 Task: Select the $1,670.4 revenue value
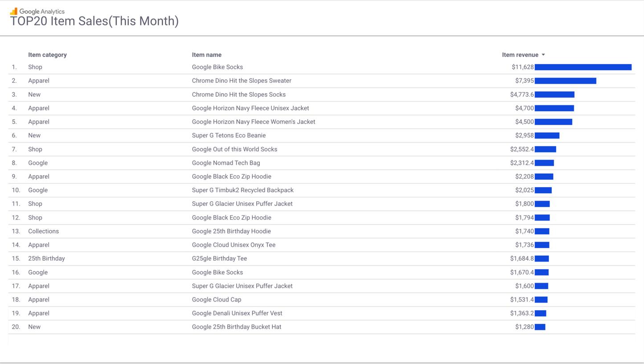click(522, 272)
